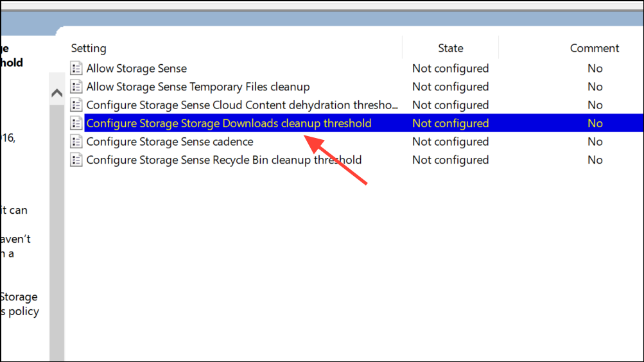Viewport: 644px width, 362px height.
Task: Click the Cloud Content dehydration policy icon
Action: [x=76, y=105]
